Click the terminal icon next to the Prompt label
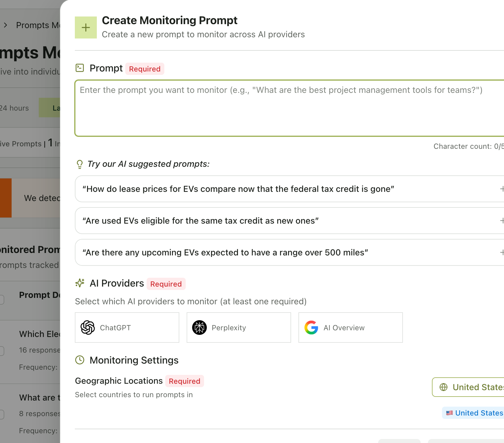 pyautogui.click(x=80, y=68)
